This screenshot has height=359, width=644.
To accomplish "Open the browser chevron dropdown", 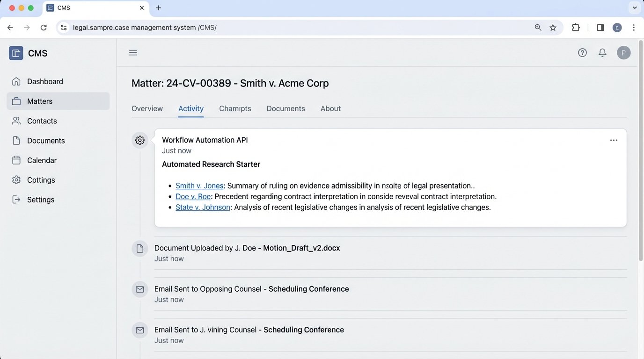I will (635, 7).
